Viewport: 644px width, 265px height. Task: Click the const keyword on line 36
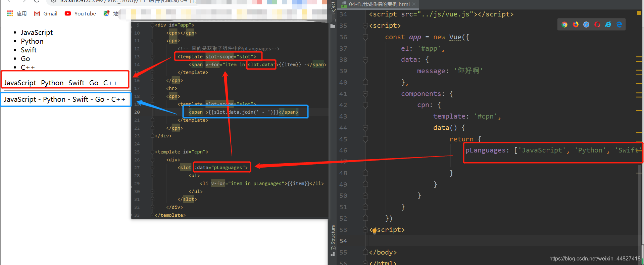pos(395,37)
